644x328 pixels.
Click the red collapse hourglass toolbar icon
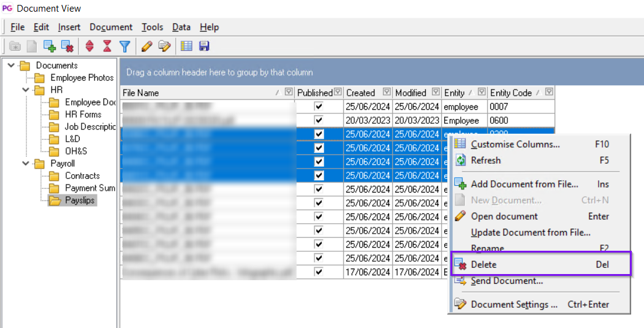click(107, 46)
